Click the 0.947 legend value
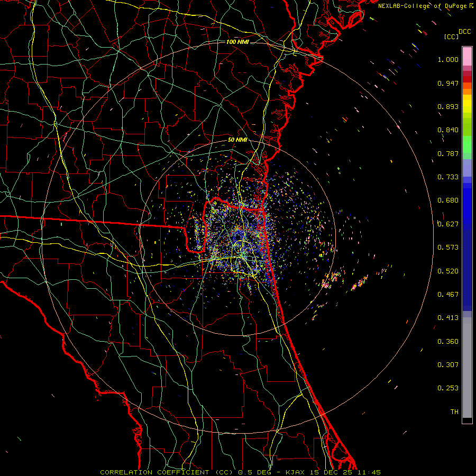 (x=448, y=83)
